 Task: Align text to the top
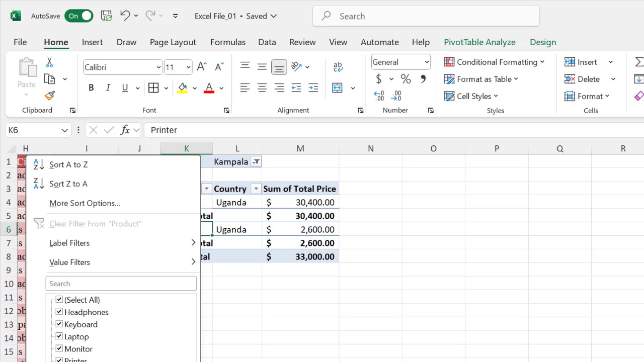tap(245, 66)
